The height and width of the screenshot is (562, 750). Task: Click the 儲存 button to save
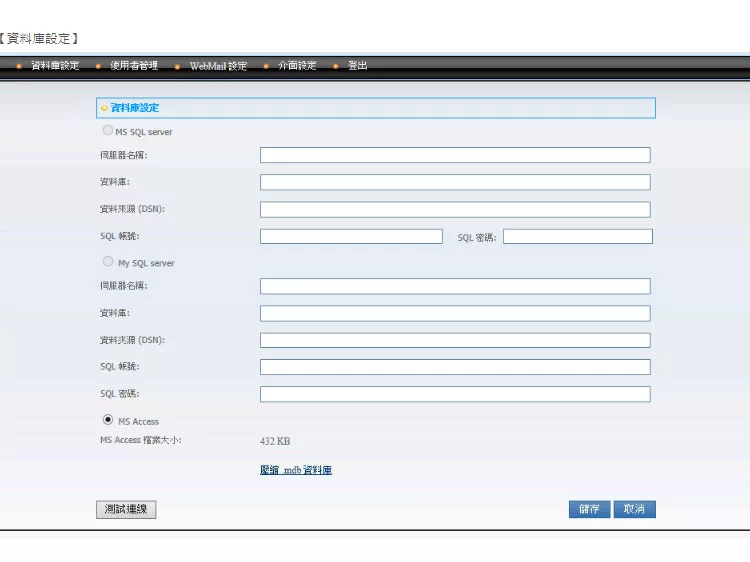click(x=589, y=509)
